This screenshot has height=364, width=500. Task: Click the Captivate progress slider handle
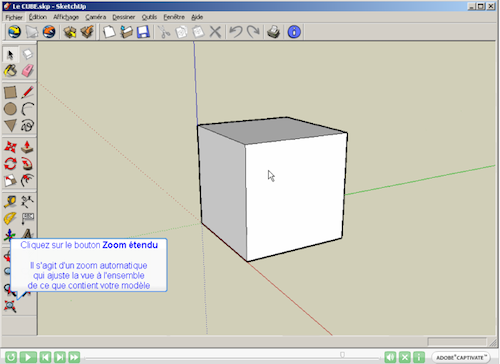[342, 355]
